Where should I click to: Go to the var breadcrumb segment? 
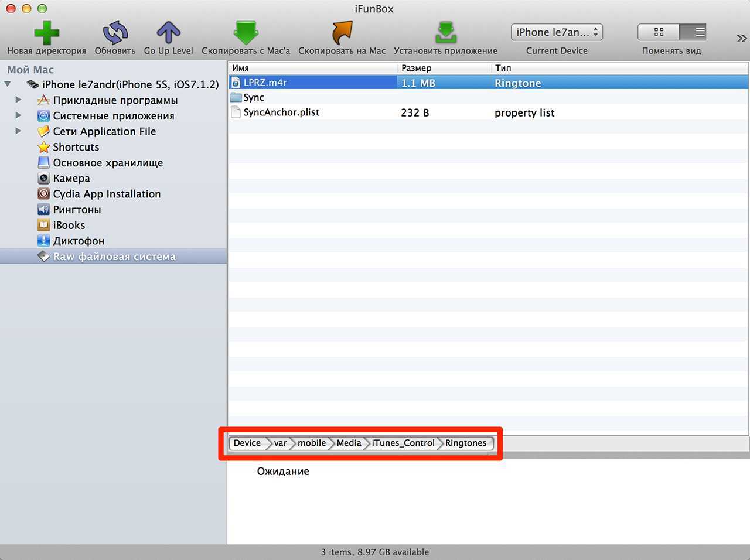click(x=281, y=443)
